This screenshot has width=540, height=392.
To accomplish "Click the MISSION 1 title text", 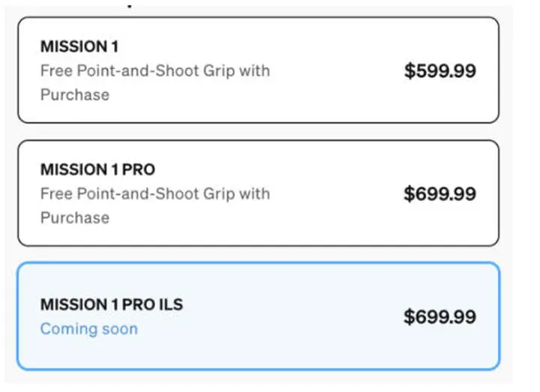I will click(x=79, y=46).
